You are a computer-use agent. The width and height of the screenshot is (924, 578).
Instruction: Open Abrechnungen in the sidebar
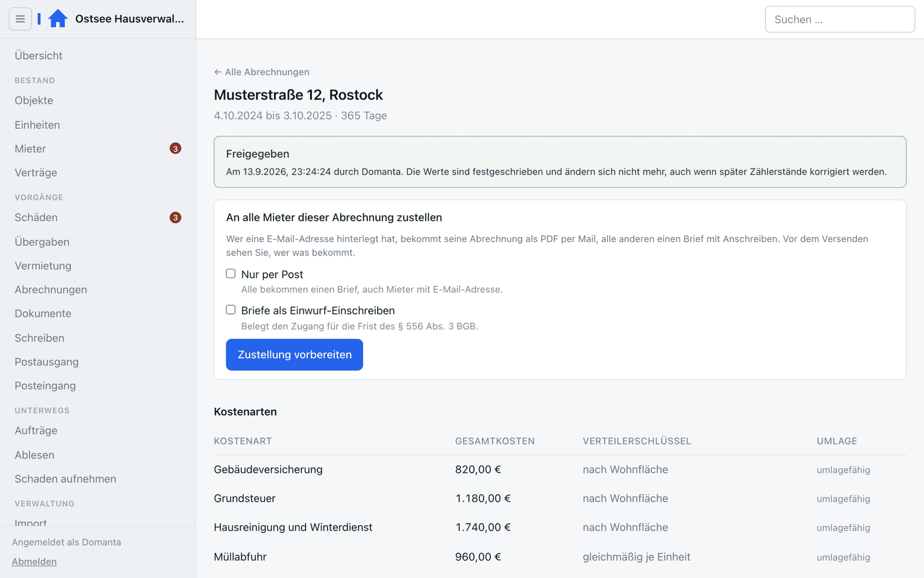point(51,290)
